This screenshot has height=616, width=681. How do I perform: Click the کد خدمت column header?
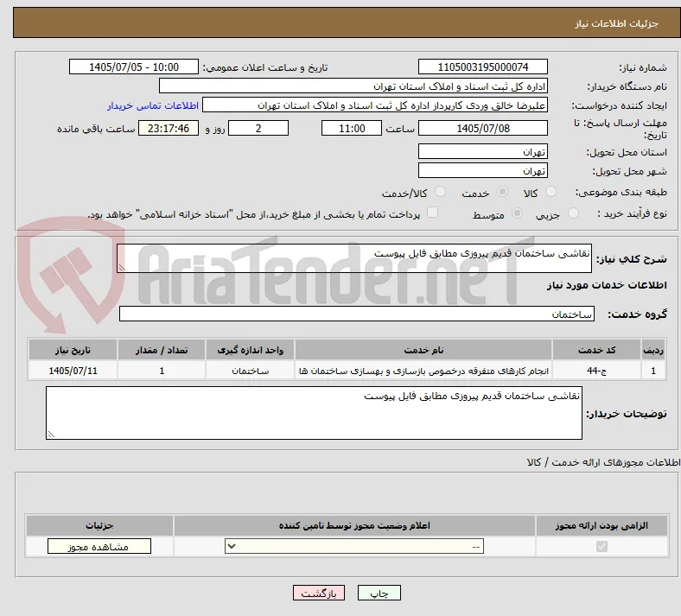597,350
